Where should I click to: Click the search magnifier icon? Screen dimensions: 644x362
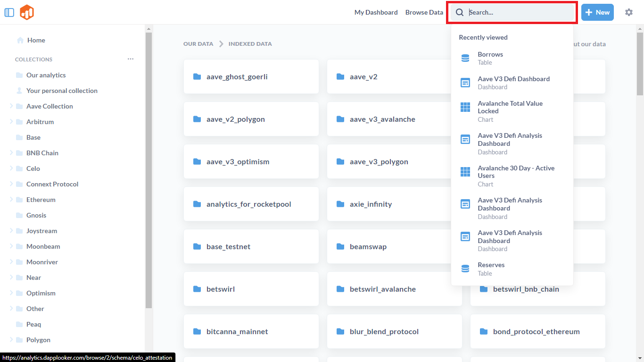[x=460, y=12]
